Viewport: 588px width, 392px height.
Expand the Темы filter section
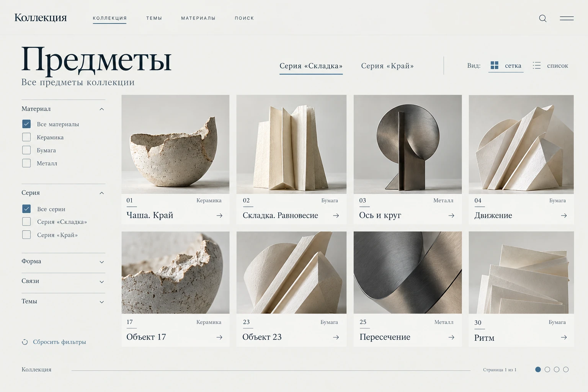click(101, 302)
